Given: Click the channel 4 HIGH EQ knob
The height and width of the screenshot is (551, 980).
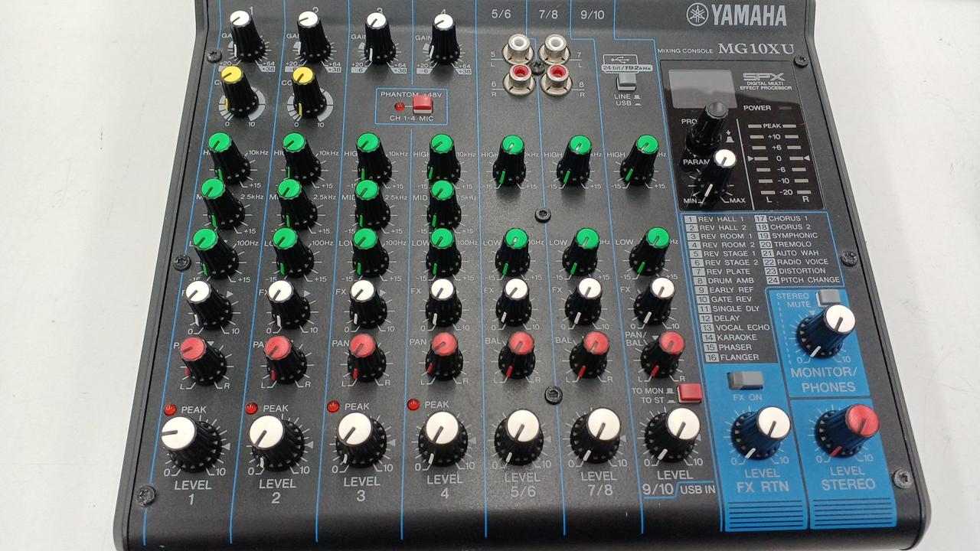Looking at the screenshot, I should (x=443, y=159).
